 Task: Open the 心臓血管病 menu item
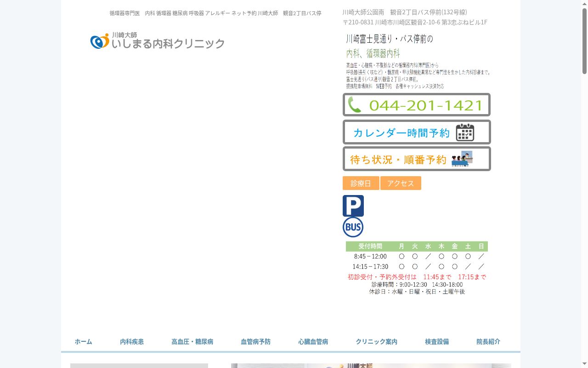tap(313, 341)
